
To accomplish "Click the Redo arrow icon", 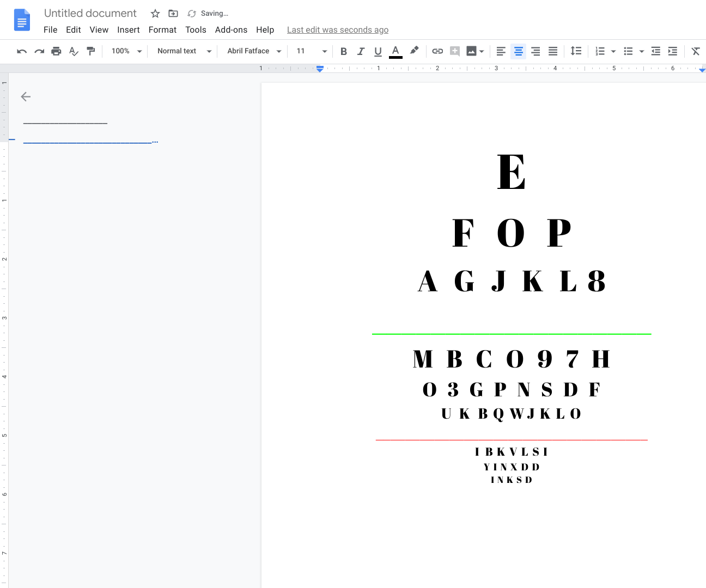I will (x=39, y=51).
